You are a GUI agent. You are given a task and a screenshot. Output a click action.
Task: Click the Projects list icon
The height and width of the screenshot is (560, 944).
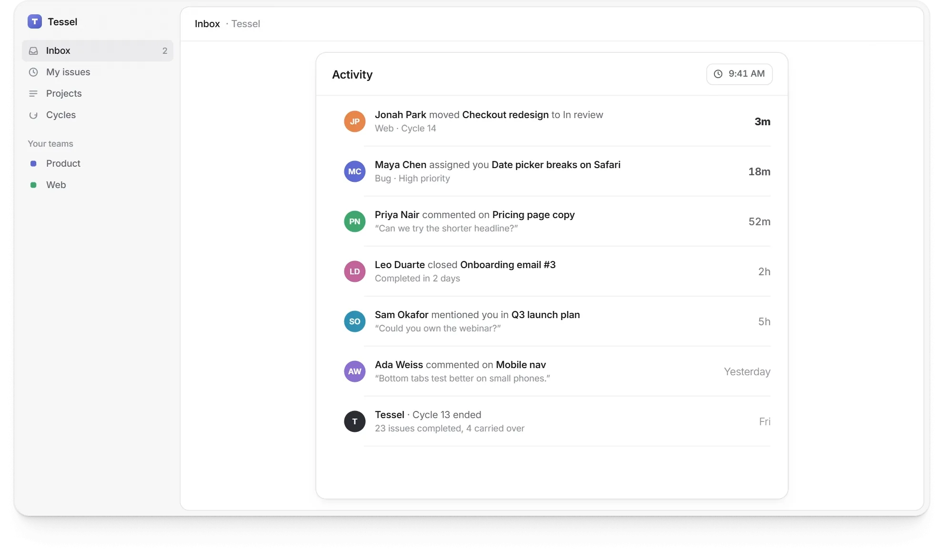tap(33, 93)
